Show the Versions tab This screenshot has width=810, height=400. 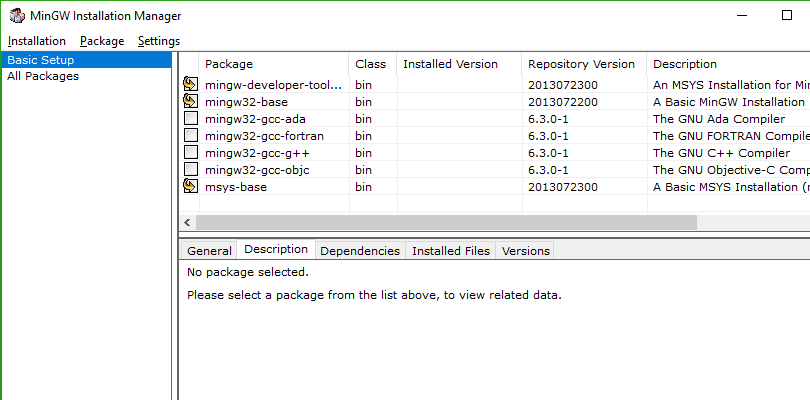tap(526, 251)
